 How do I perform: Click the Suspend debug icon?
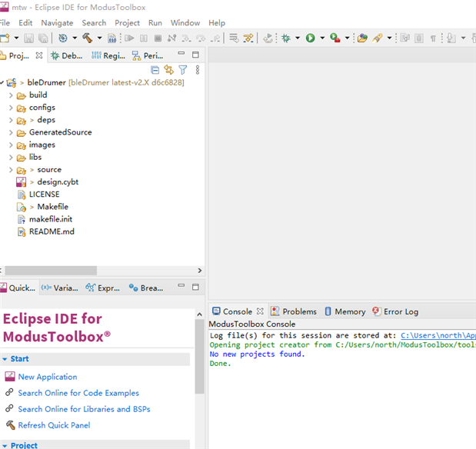pos(144,38)
